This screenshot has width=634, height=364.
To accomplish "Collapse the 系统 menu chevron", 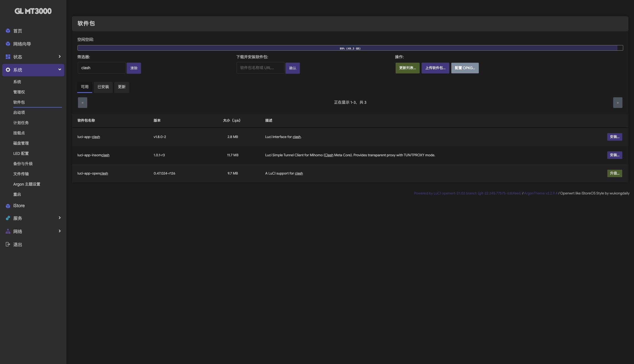I will [59, 70].
